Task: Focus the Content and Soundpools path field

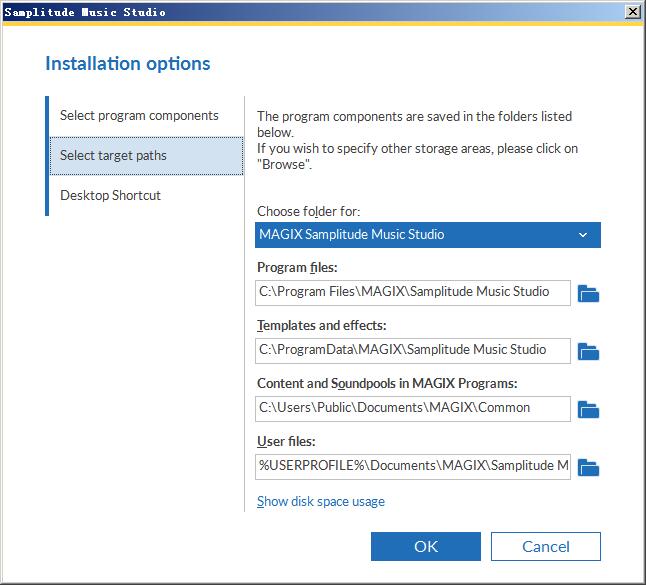Action: coord(413,409)
